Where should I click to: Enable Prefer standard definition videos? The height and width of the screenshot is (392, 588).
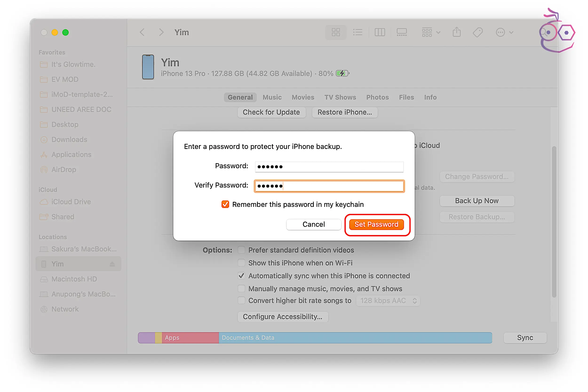241,250
